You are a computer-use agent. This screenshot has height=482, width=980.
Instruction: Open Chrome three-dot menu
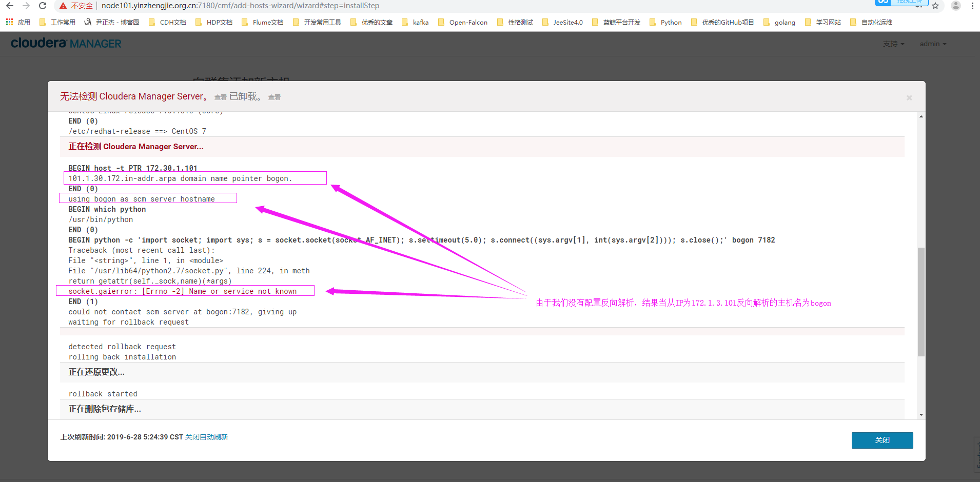[972, 6]
